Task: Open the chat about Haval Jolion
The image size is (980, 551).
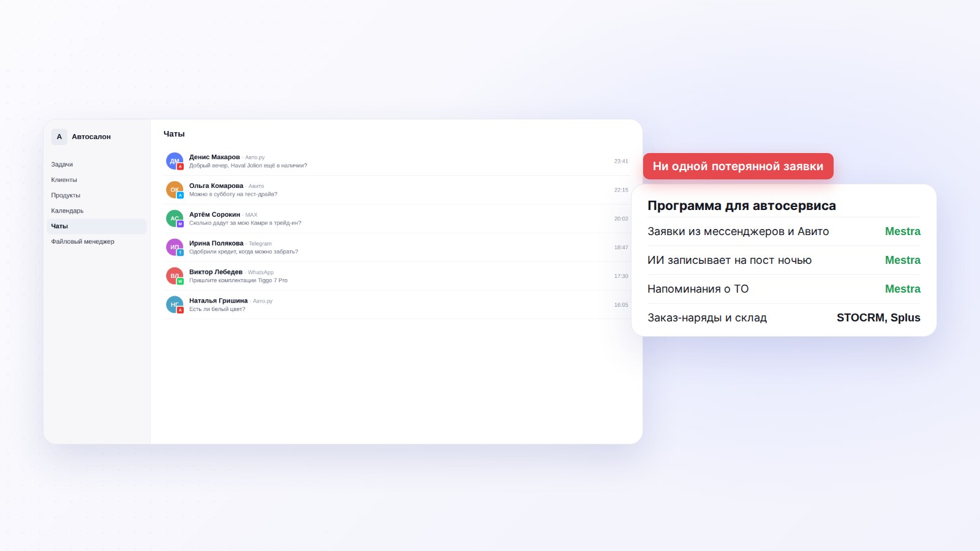Action: click(397, 161)
